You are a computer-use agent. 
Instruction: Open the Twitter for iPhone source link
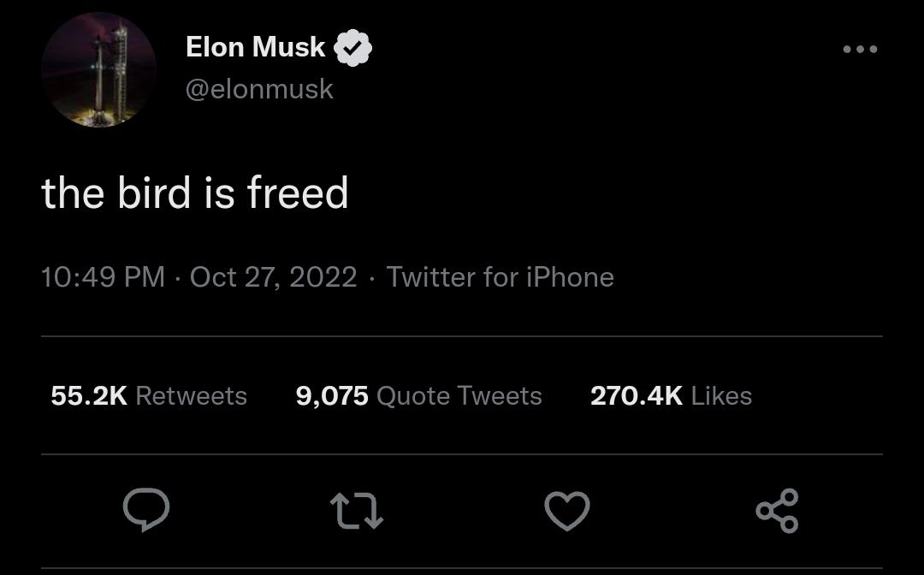500,277
